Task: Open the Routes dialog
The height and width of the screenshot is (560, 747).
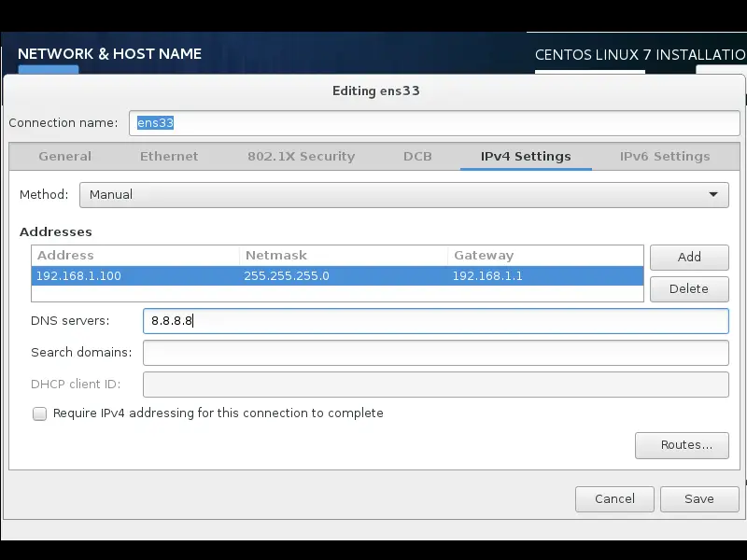Action: click(x=682, y=445)
